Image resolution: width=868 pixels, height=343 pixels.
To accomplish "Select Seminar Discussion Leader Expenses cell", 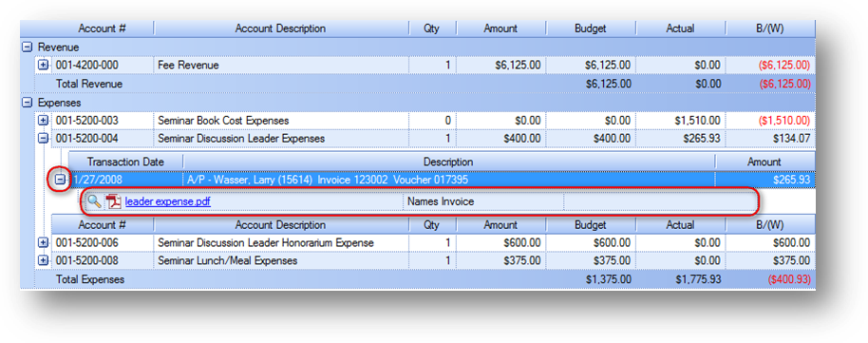I will (281, 138).
